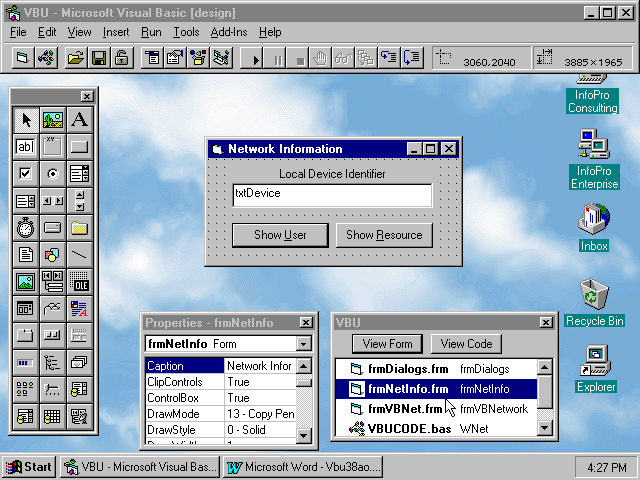Open the Tools menu
Screen dimensions: 640x480
click(x=186, y=32)
